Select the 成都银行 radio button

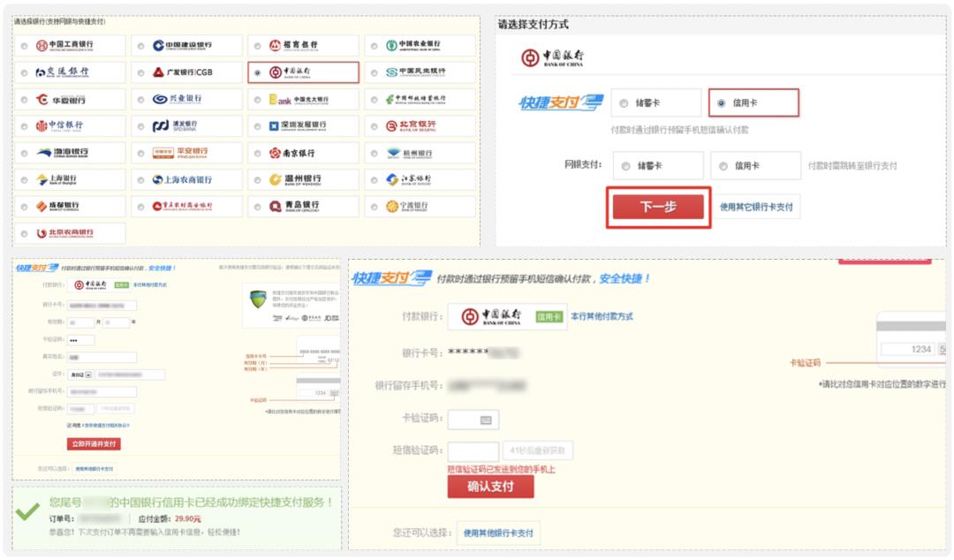(25, 207)
